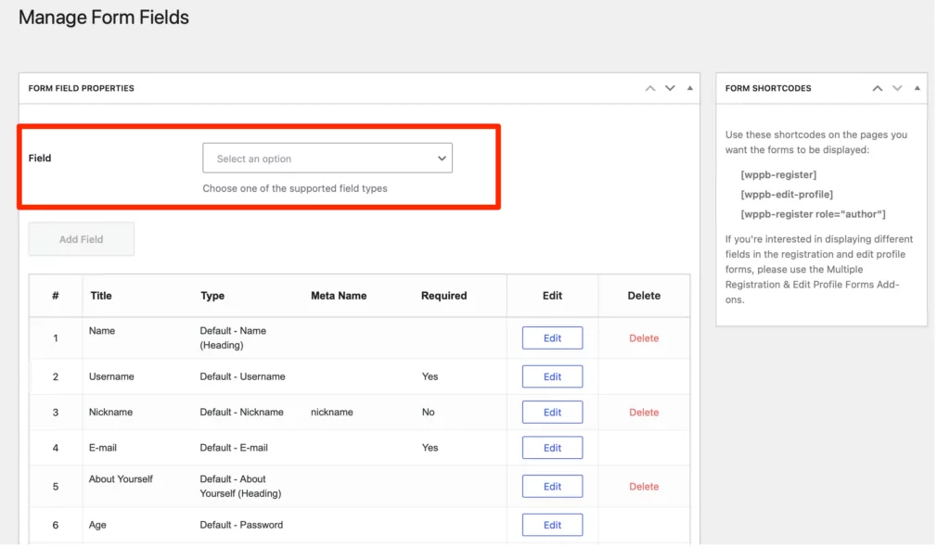
Task: Move Form Field Properties panel up
Action: 650,88
